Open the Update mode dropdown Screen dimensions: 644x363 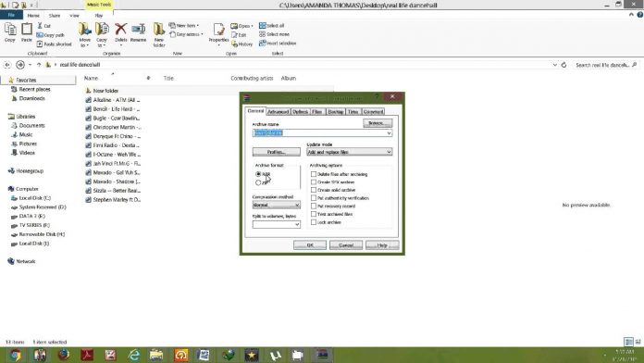click(349, 152)
